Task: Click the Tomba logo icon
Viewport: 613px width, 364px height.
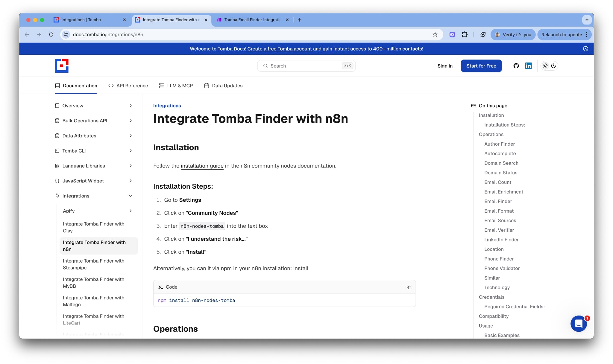Action: (62, 66)
